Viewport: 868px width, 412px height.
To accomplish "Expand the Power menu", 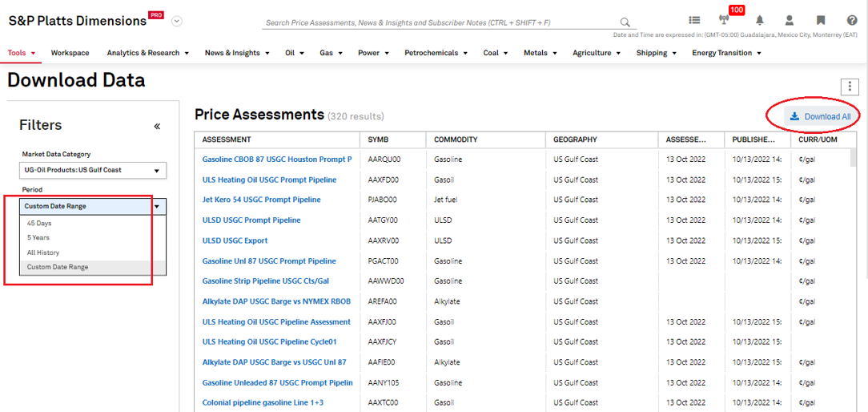I will pyautogui.click(x=373, y=53).
